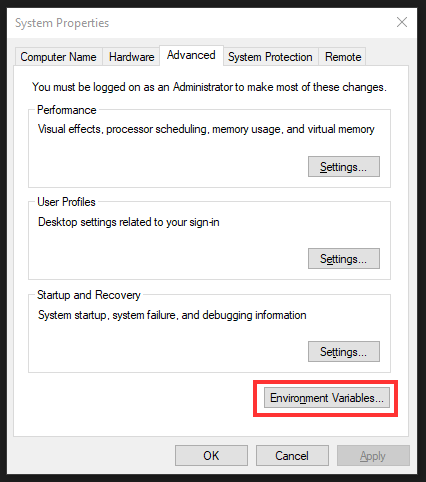The image size is (426, 482).
Task: Open User Profiles settings
Action: (344, 258)
